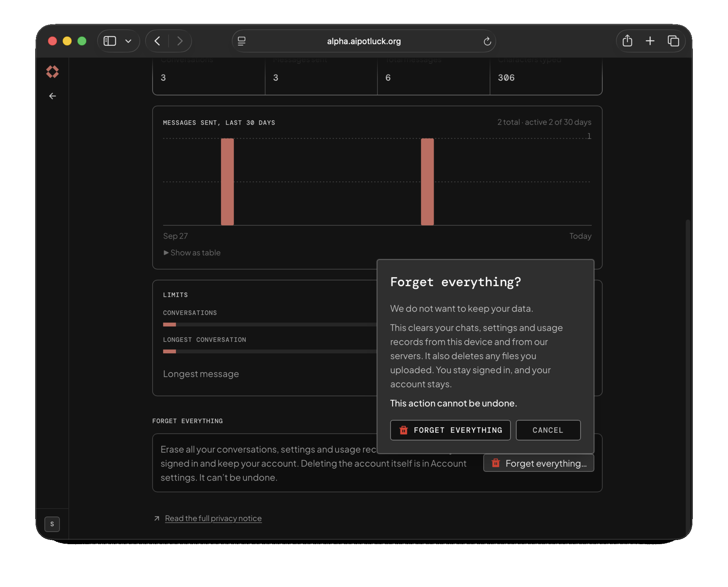The height and width of the screenshot is (587, 728).
Task: Click the Conversations limit progress bar
Action: (270, 324)
